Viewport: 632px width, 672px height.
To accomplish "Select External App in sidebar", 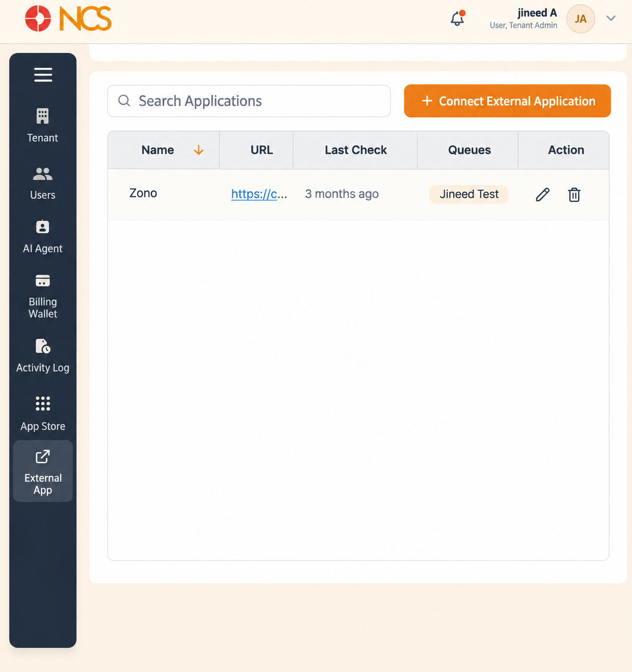I will pyautogui.click(x=43, y=471).
